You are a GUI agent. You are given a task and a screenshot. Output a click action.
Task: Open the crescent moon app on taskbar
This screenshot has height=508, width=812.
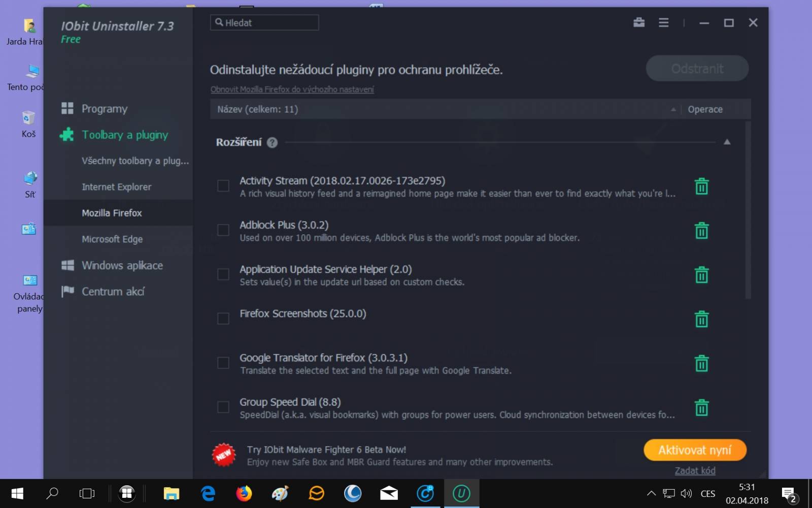(x=353, y=493)
